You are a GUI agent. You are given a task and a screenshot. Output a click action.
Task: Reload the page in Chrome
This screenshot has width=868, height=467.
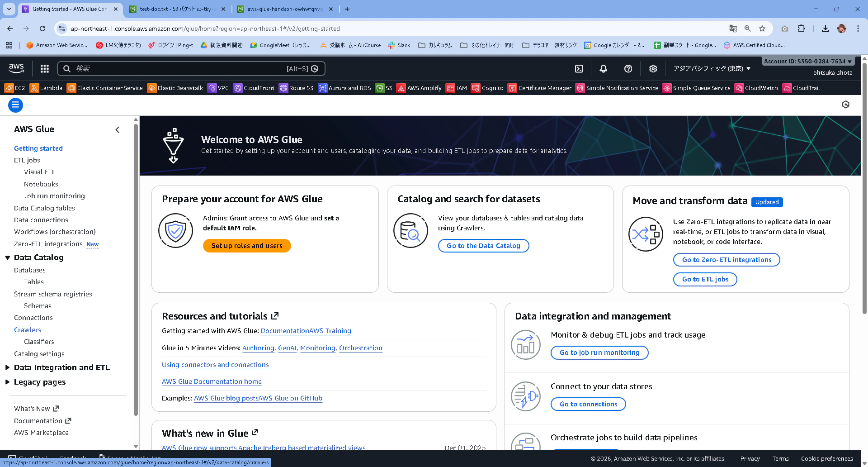point(42,29)
